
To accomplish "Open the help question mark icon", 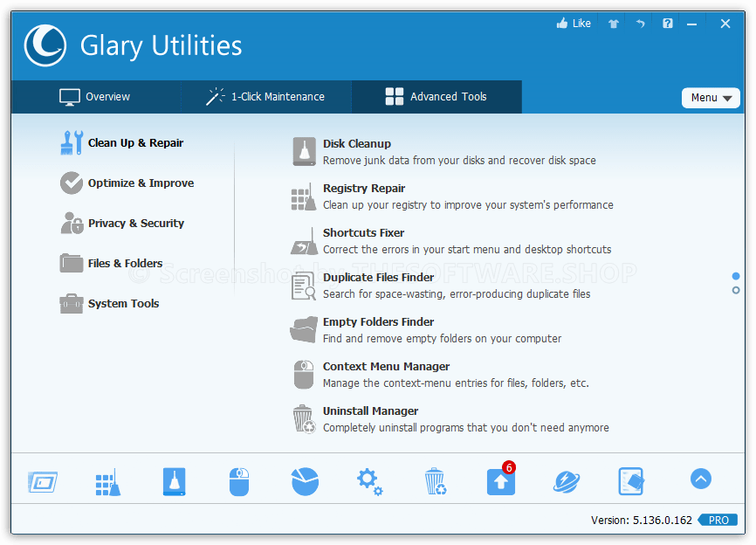I will [x=667, y=24].
